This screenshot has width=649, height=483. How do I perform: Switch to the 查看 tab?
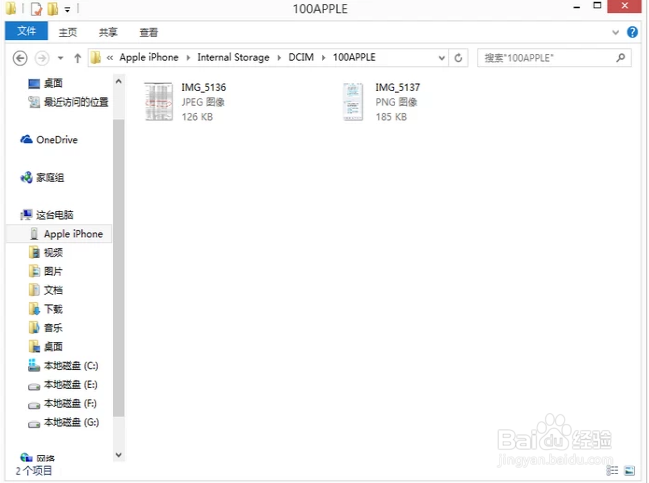(149, 32)
